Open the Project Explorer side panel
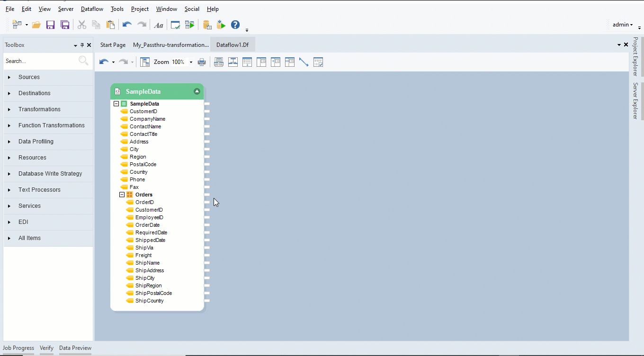 [635, 56]
